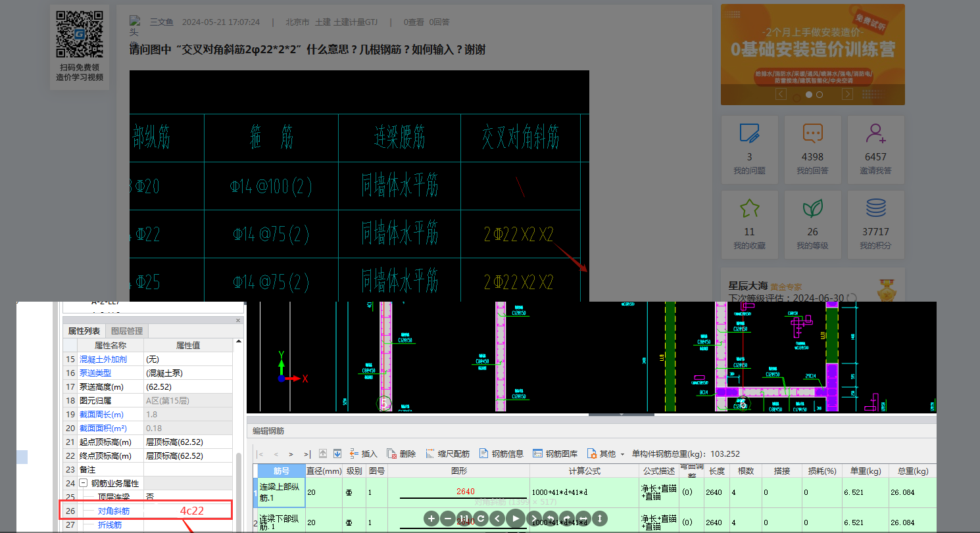This screenshot has height=533, width=980.
Task: Jump to last rebar row arrow
Action: coord(307,454)
